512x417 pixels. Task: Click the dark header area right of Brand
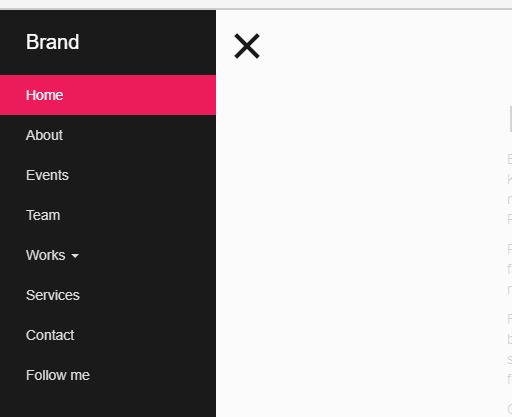point(147,42)
